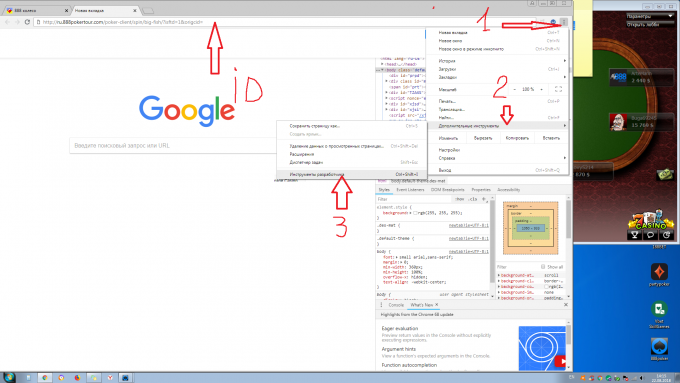Click the Вставить button in the Chrome menu
680x383 pixels.
(551, 138)
